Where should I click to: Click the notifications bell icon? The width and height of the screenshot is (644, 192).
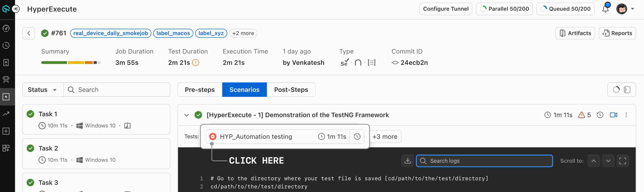(x=605, y=9)
